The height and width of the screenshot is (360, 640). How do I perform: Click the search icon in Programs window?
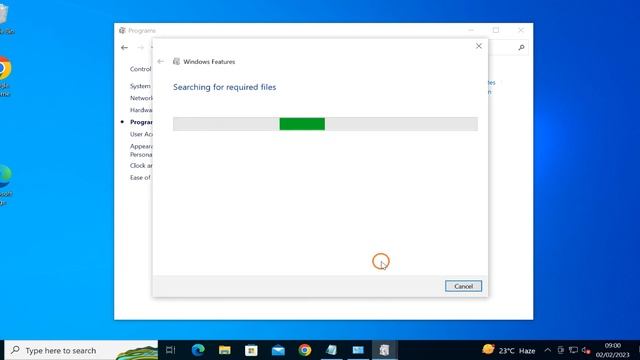(x=521, y=48)
